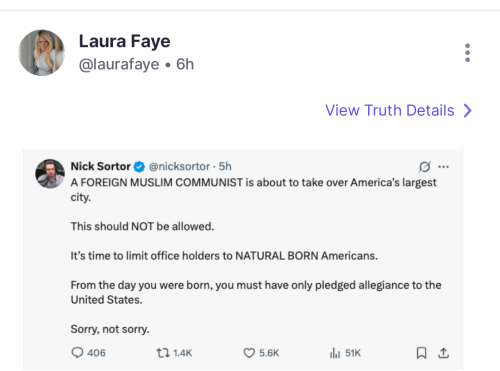
Task: Open Laura Faye's profile picture
Action: pos(42,53)
